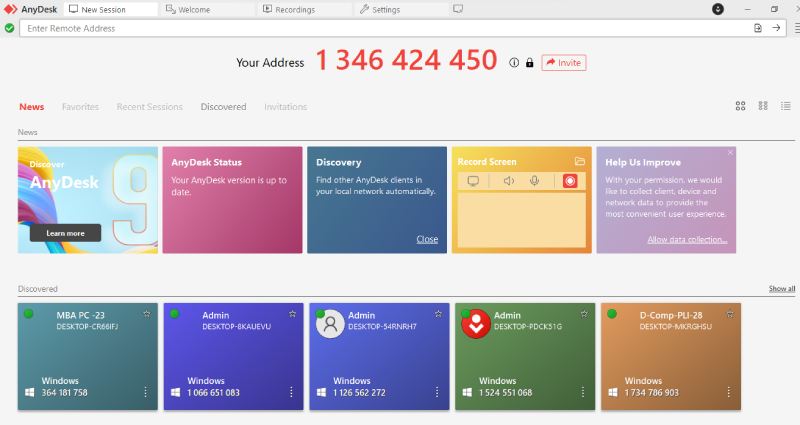Open the Welcome tab
The height and width of the screenshot is (425, 800).
coord(207,9)
